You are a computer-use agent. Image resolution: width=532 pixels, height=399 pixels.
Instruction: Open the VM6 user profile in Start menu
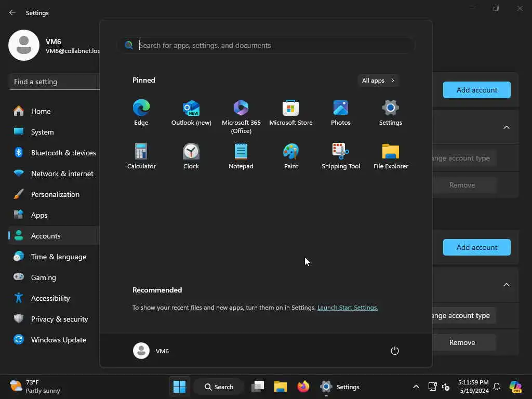coord(151,351)
